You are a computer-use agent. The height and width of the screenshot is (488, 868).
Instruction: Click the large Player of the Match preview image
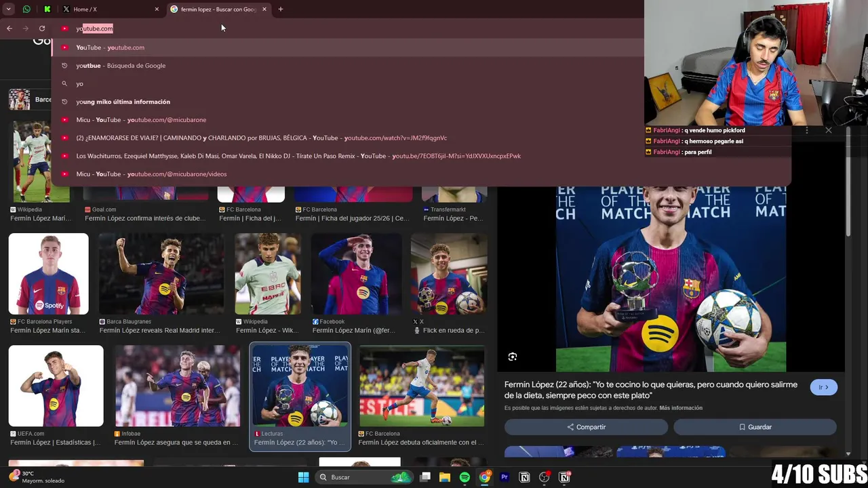671,279
